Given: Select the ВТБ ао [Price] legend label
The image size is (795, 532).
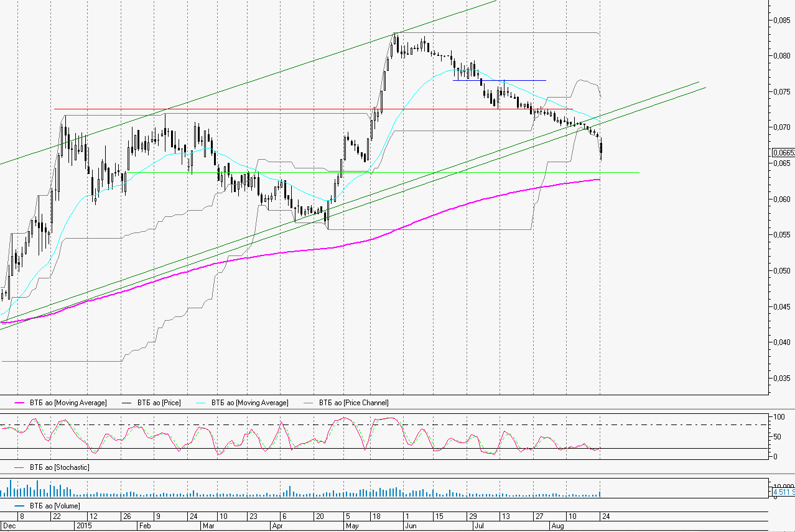Looking at the screenshot, I should (159, 403).
